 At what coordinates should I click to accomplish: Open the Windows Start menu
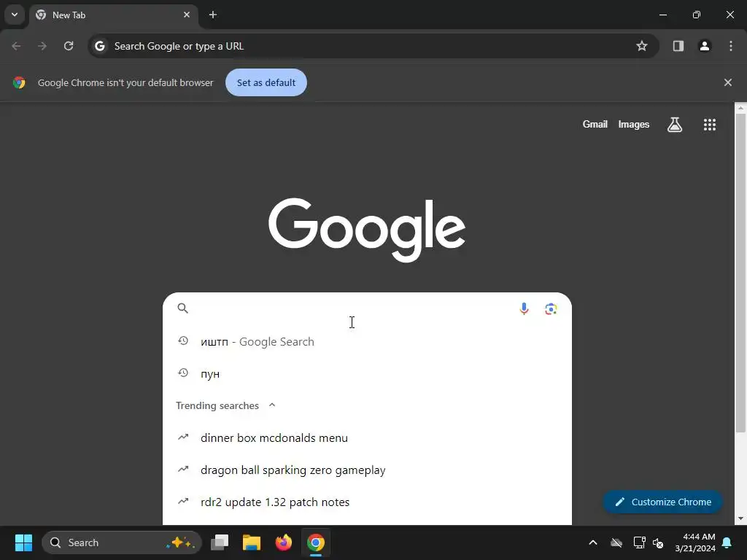[23, 542]
